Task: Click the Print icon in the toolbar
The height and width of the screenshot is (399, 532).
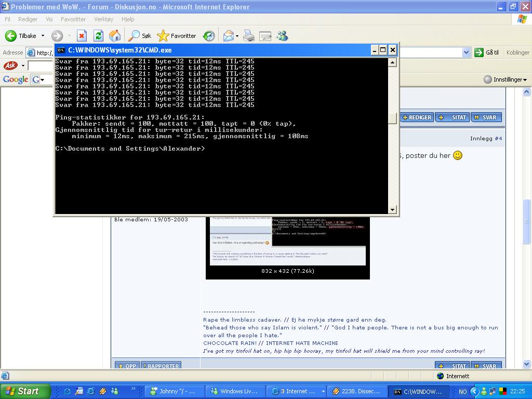Action: 249,36
